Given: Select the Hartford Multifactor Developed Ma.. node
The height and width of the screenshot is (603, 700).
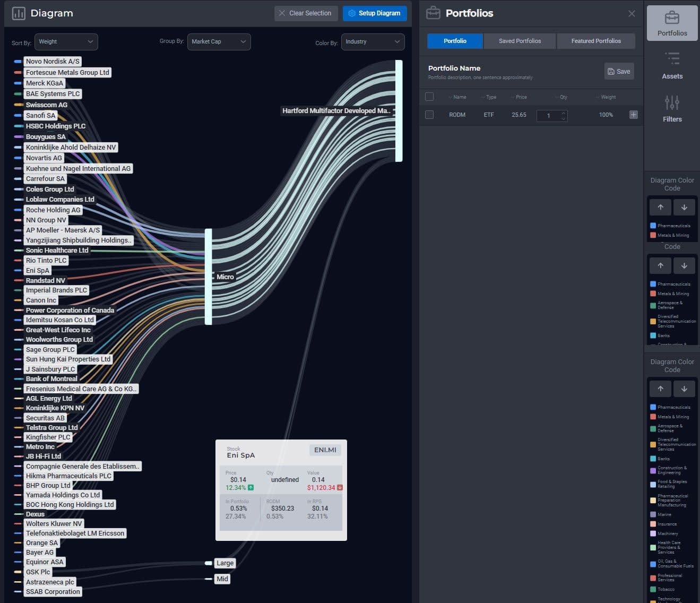Looking at the screenshot, I should (x=399, y=111).
